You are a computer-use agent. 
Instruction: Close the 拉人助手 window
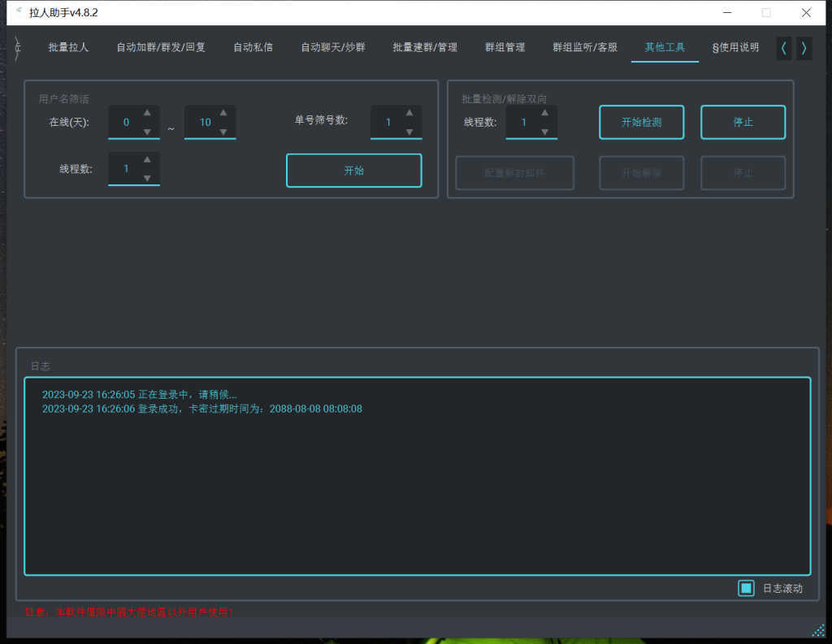(806, 13)
